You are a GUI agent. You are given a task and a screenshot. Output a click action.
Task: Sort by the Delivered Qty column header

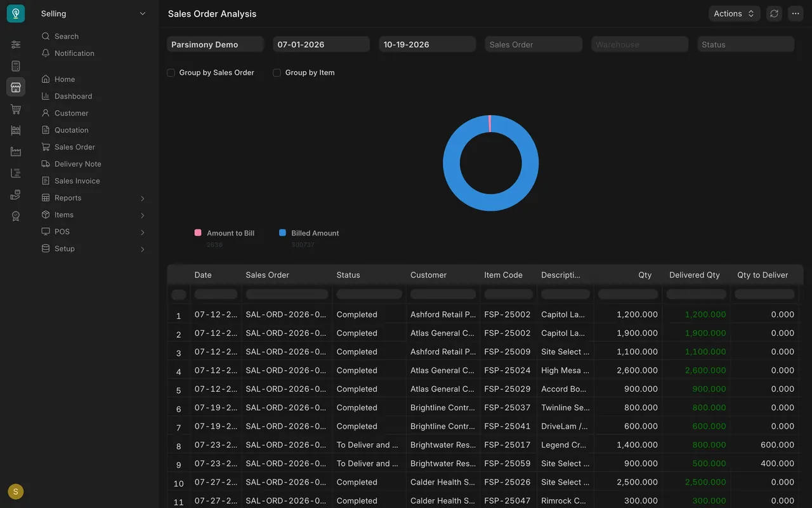point(695,275)
